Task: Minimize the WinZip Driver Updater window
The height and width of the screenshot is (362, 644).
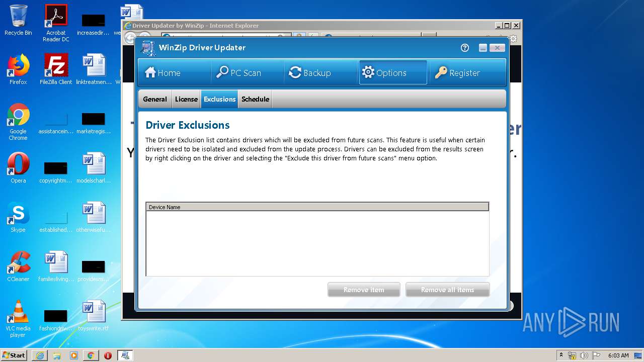Action: click(x=483, y=48)
